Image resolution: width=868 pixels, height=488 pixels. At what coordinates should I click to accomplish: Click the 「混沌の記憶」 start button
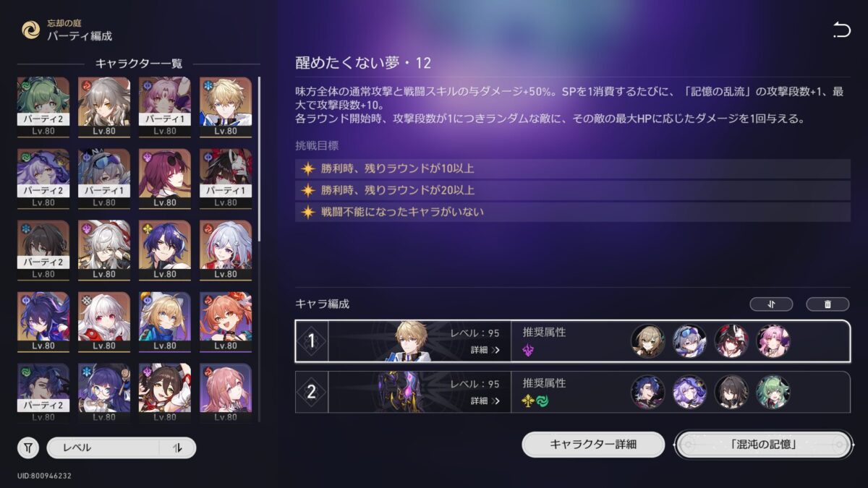[762, 444]
